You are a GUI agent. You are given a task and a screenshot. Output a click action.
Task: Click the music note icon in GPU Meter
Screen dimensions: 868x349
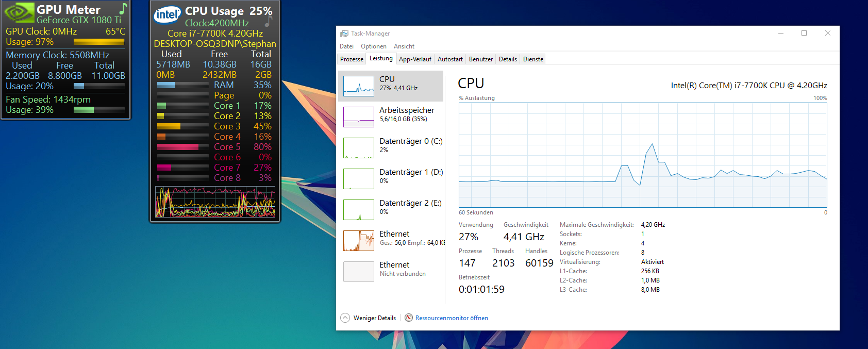(123, 9)
